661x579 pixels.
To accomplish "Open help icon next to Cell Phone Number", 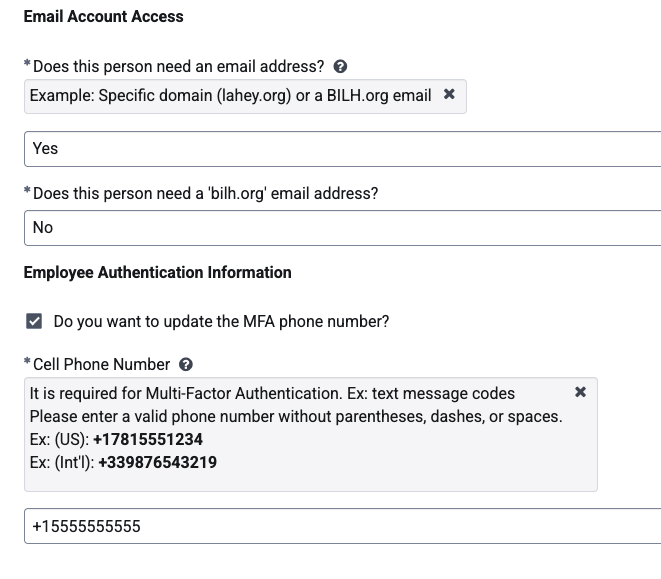I will [x=186, y=364].
